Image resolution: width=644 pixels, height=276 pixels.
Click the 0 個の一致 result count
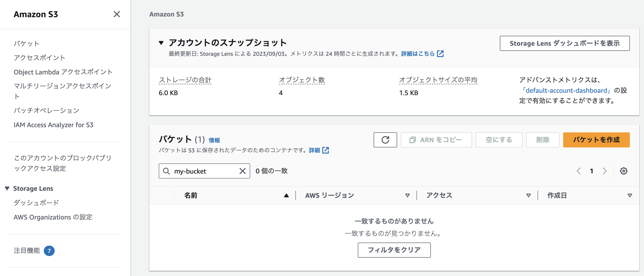tap(272, 171)
